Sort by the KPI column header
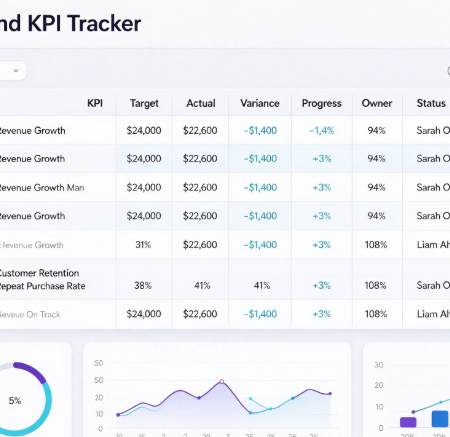Viewport: 450px width, 437px height. coord(95,103)
